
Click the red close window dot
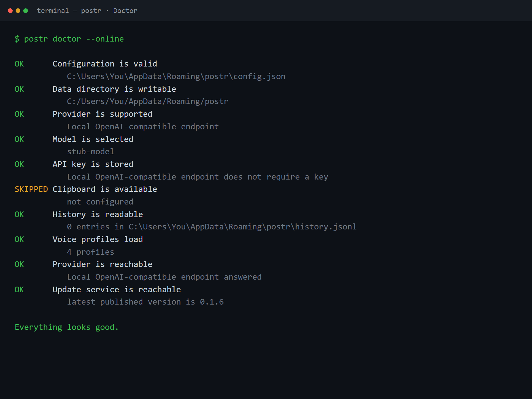coord(10,11)
